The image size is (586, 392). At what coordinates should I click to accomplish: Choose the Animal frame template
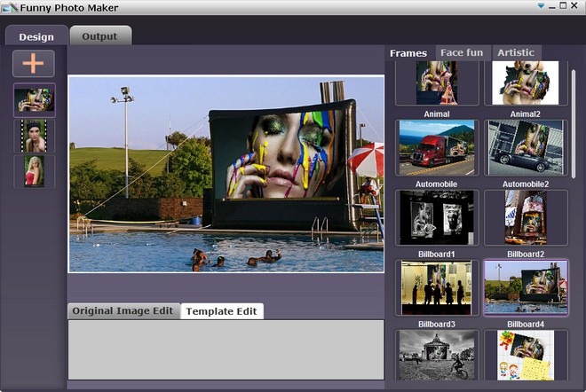coord(437,83)
